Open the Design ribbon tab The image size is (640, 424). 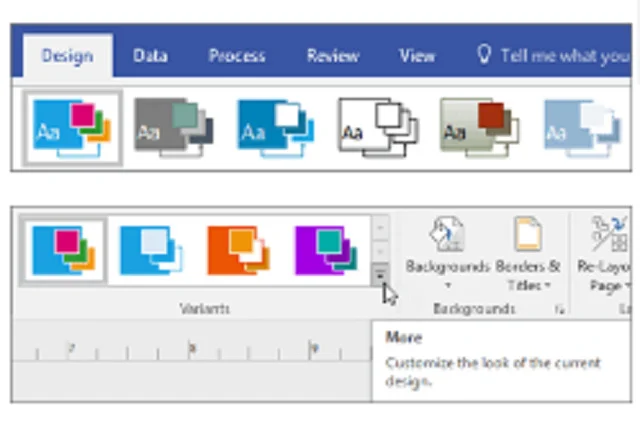pyautogui.click(x=68, y=55)
